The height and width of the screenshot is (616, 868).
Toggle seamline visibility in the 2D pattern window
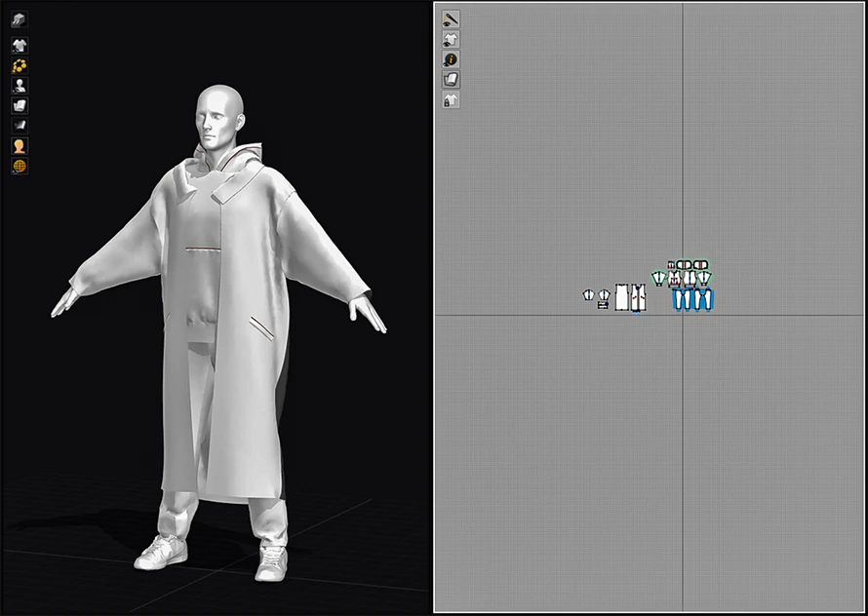tap(451, 19)
